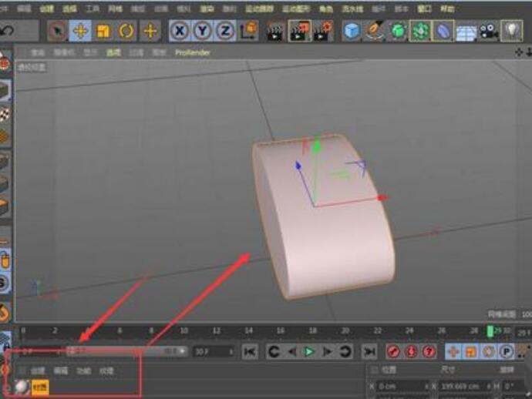Select the material thumbnail in the material manager

coord(22,387)
